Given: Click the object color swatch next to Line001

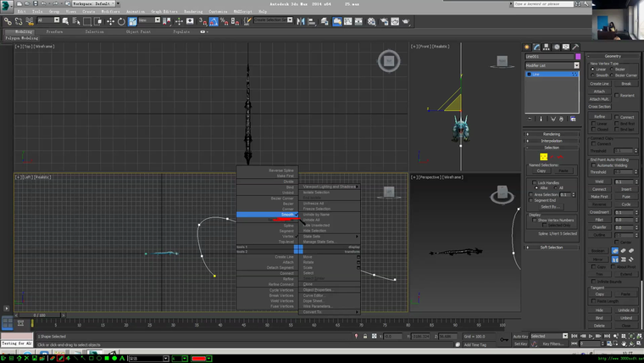Looking at the screenshot, I should [x=576, y=57].
